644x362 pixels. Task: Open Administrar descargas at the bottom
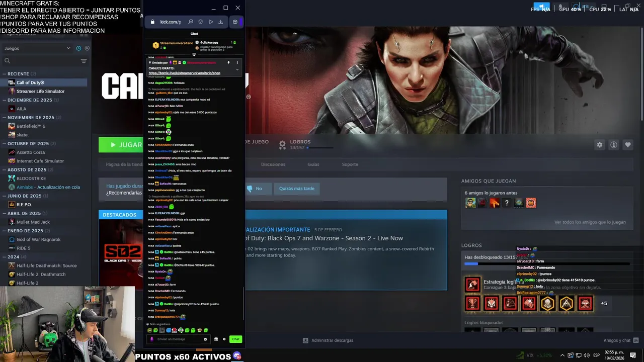coord(328,340)
